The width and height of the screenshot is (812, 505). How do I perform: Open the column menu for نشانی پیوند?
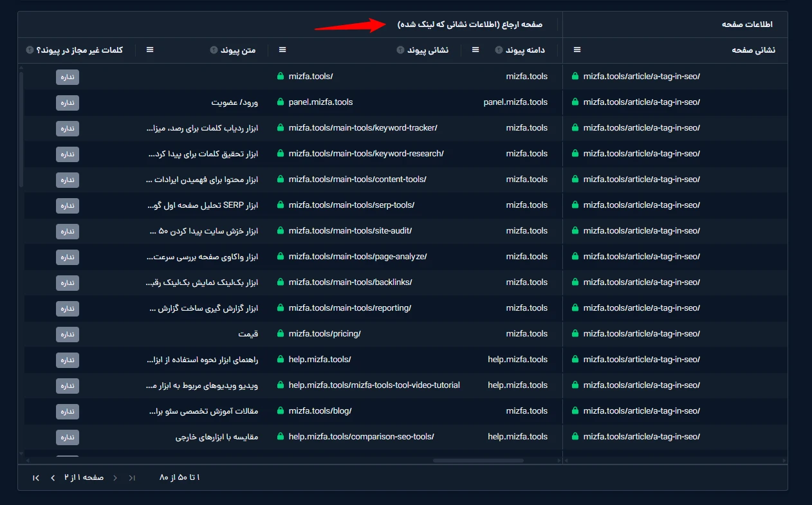click(282, 50)
